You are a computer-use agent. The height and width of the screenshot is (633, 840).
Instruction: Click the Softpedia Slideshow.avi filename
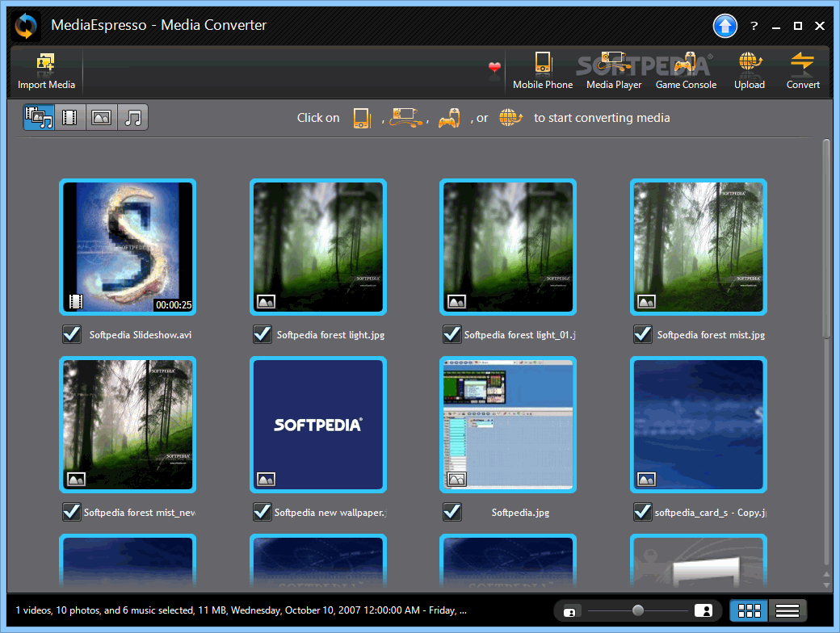coord(141,335)
